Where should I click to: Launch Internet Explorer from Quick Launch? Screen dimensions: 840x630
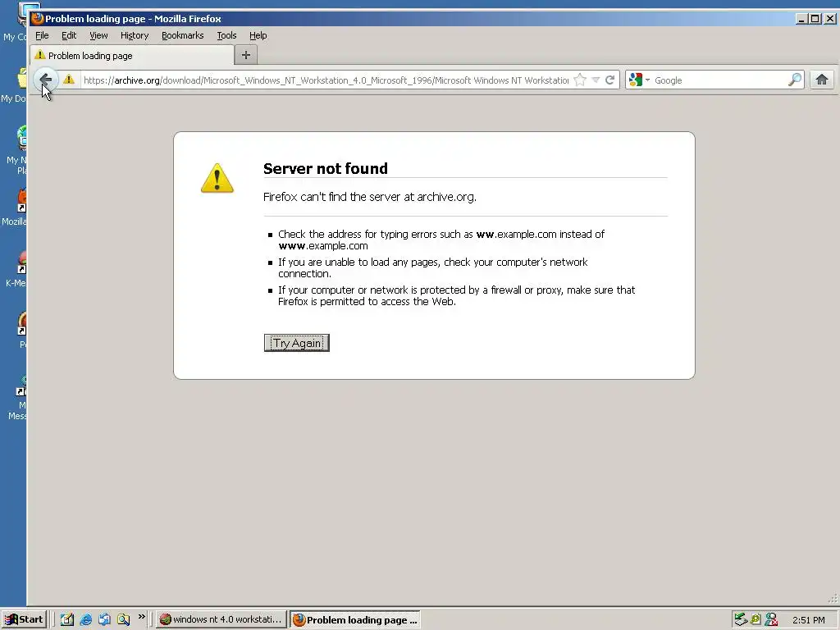point(85,619)
